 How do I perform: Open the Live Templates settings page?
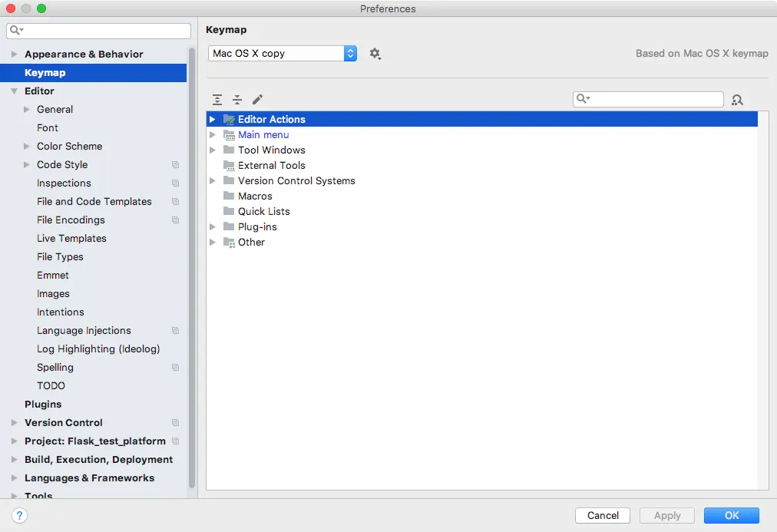coord(72,238)
